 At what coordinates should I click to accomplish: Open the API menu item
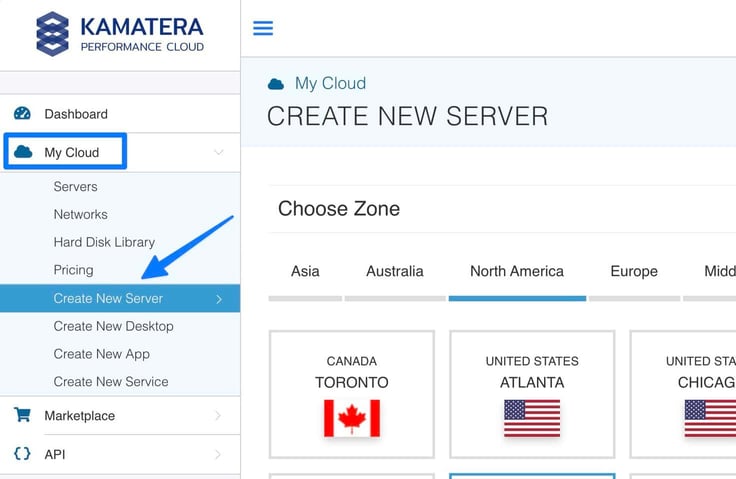point(120,454)
